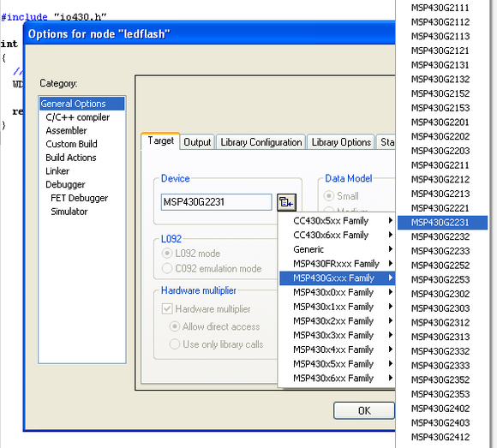The height and width of the screenshot is (448, 497).
Task: Choose highlighted MSP430G2231 device entry
Action: (442, 223)
